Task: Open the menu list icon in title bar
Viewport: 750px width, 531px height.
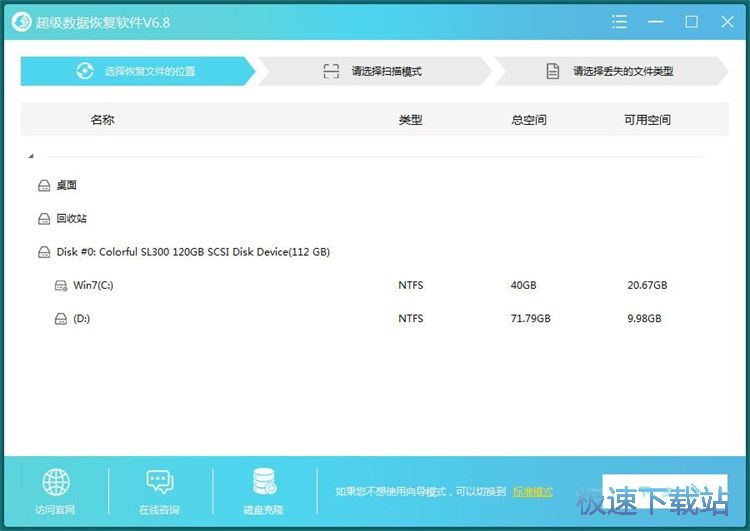Action: pyautogui.click(x=620, y=21)
